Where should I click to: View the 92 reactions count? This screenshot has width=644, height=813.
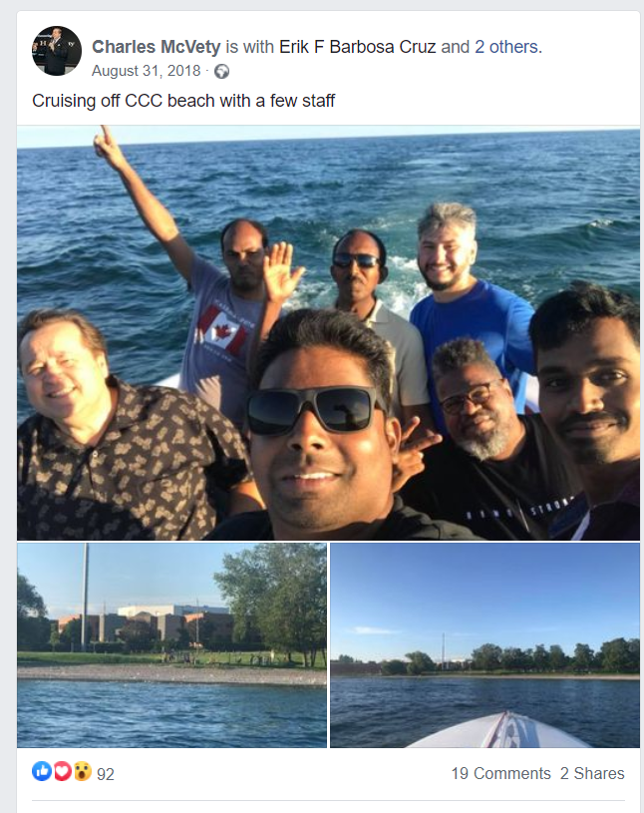(x=106, y=774)
